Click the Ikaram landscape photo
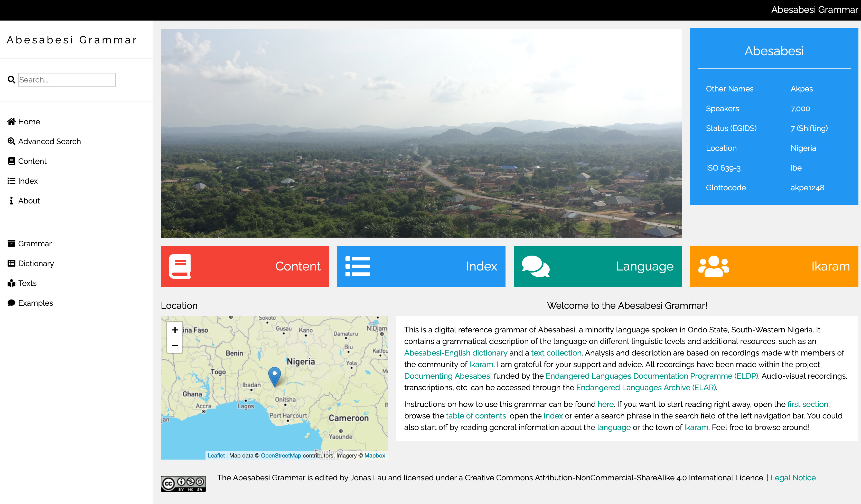 click(x=421, y=133)
